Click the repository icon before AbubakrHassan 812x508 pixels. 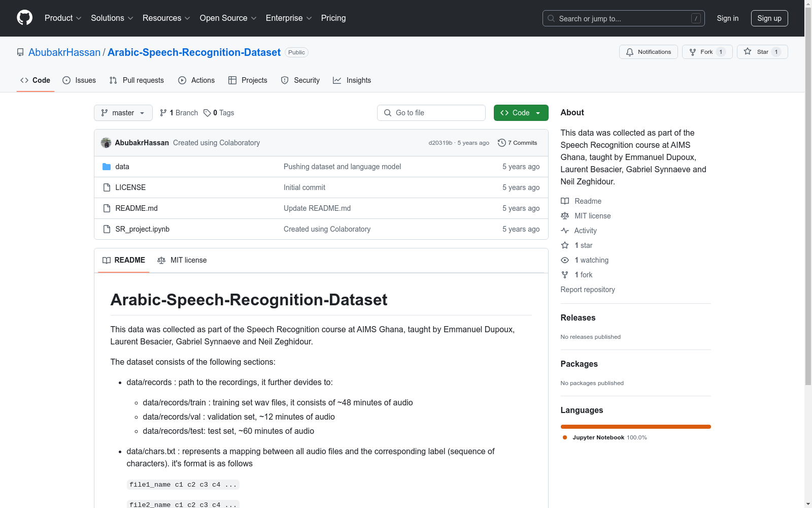tap(20, 52)
